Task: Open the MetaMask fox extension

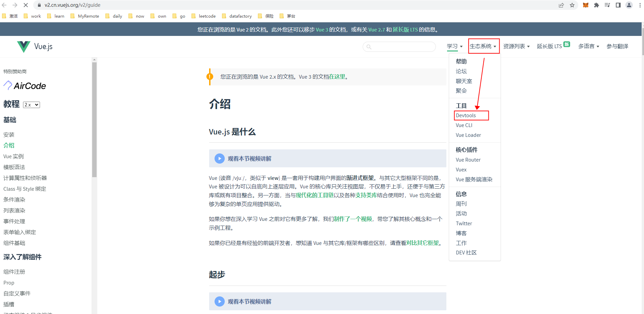Action: (x=586, y=5)
